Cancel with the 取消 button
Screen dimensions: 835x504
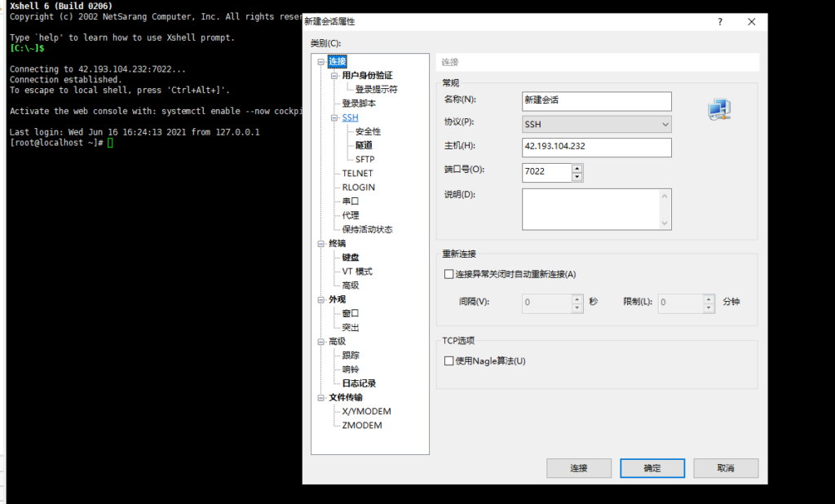725,468
